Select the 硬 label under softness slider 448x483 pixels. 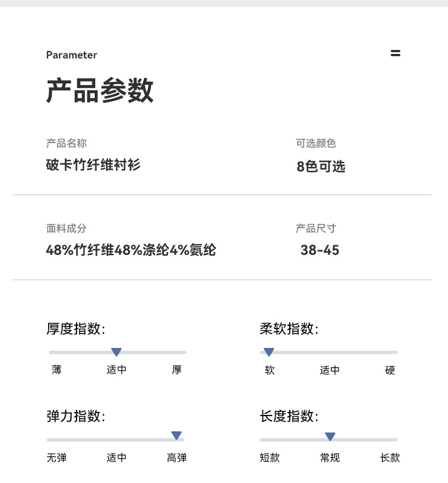[390, 369]
